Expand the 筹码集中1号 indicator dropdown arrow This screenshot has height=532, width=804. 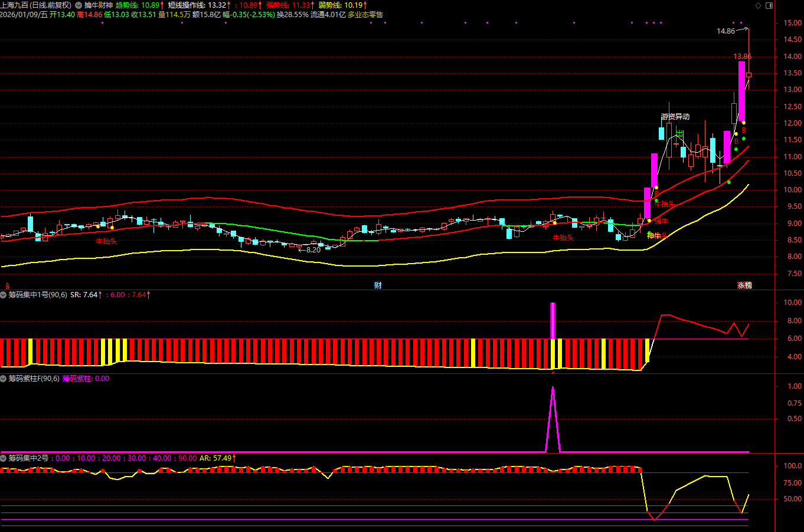tap(4, 295)
